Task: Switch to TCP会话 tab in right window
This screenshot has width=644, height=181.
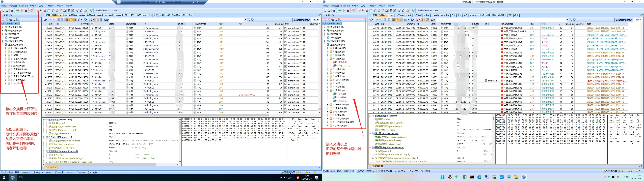Action: [x=435, y=15]
